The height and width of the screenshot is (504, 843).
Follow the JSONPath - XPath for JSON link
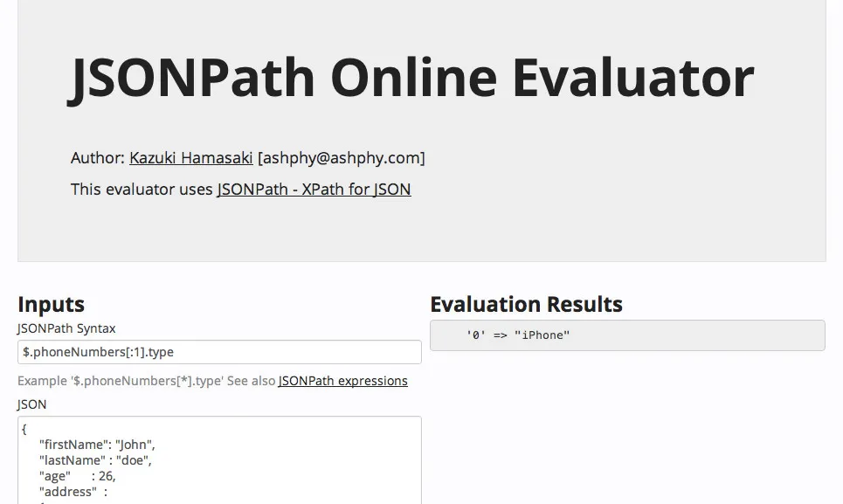click(x=312, y=190)
